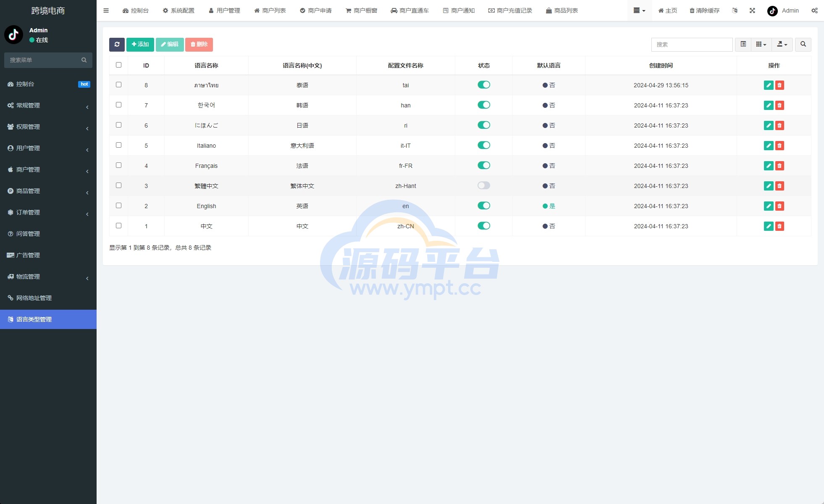Click the refresh table icon button

click(x=117, y=44)
